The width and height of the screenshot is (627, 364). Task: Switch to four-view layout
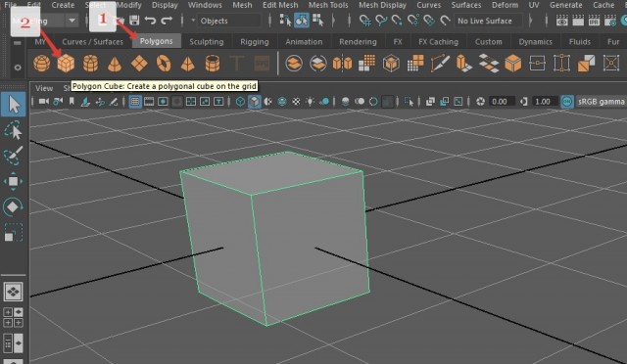[13, 318]
